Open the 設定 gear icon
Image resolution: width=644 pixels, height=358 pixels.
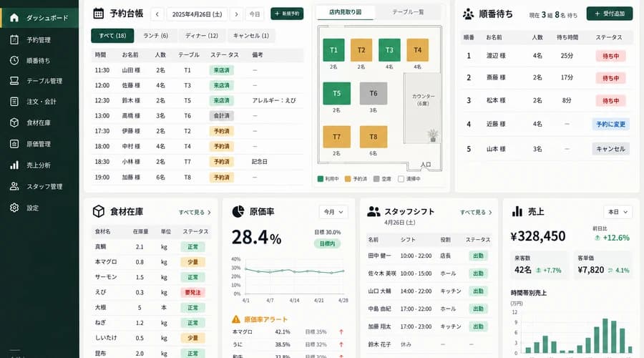(14, 208)
